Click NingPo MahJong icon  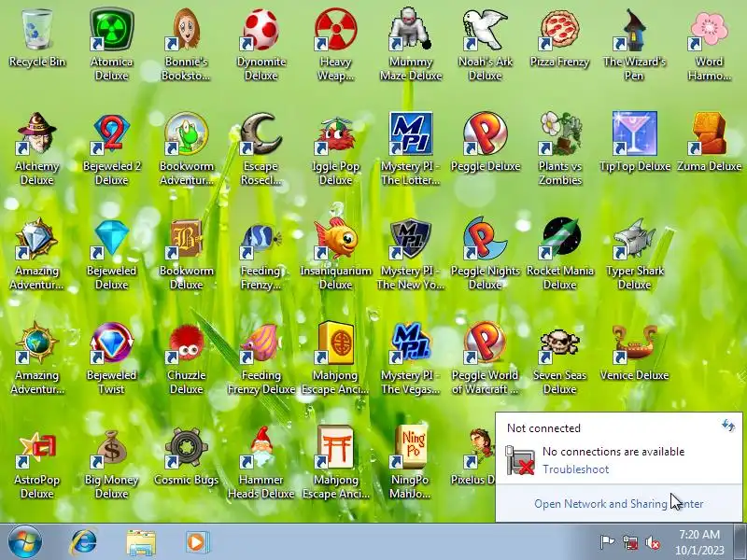[x=410, y=448]
